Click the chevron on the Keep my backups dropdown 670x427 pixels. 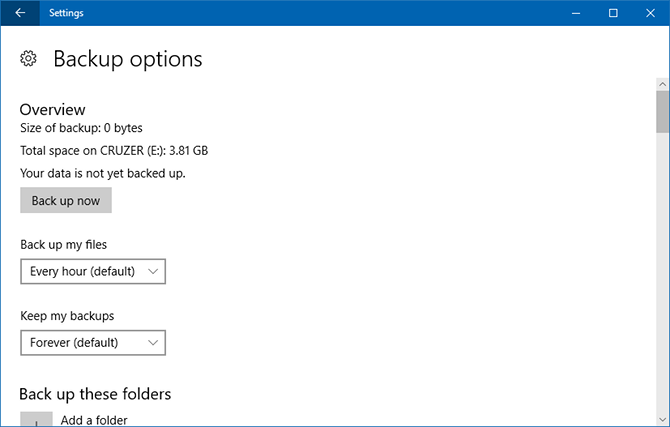tap(153, 343)
